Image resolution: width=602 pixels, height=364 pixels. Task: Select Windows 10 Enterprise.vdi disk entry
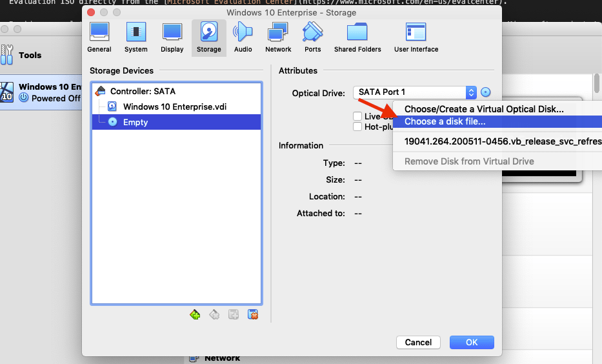click(x=174, y=106)
